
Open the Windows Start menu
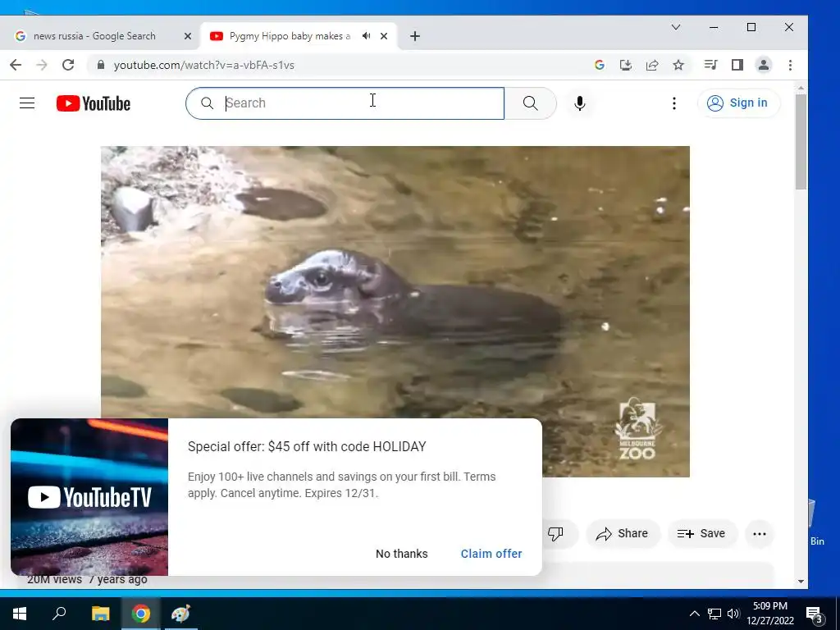[x=20, y=614]
